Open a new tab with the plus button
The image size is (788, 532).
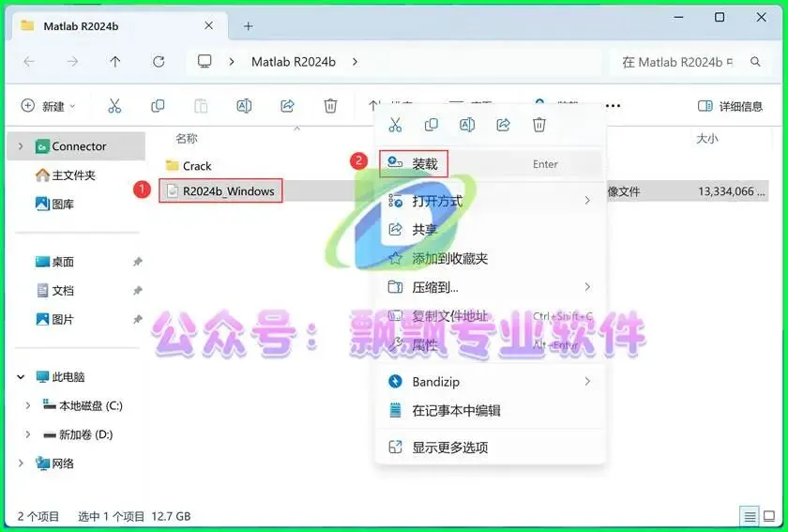click(x=249, y=26)
